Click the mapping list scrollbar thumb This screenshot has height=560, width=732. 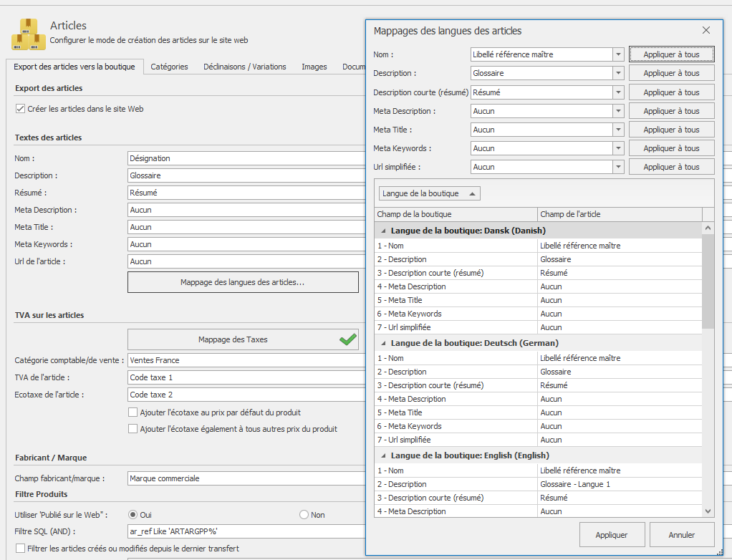point(708,281)
